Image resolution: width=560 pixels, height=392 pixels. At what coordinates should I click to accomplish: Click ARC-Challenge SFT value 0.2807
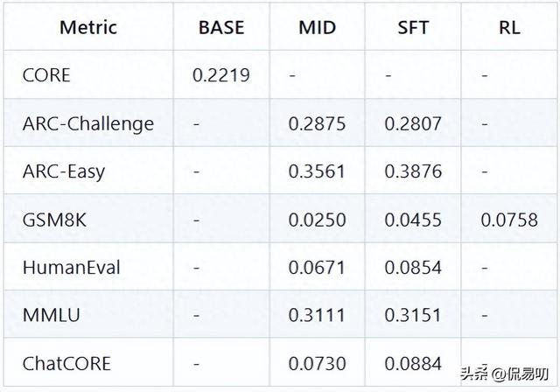click(x=413, y=123)
